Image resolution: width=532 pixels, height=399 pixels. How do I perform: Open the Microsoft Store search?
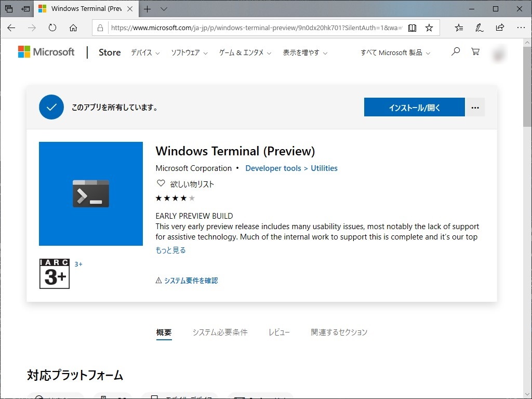455,52
